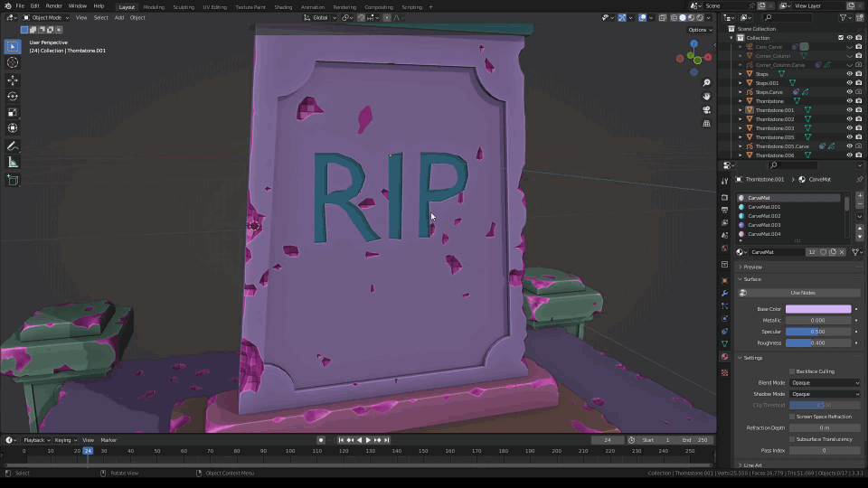Image resolution: width=868 pixels, height=488 pixels.
Task: Click the Use Nodes button
Action: [x=803, y=293]
